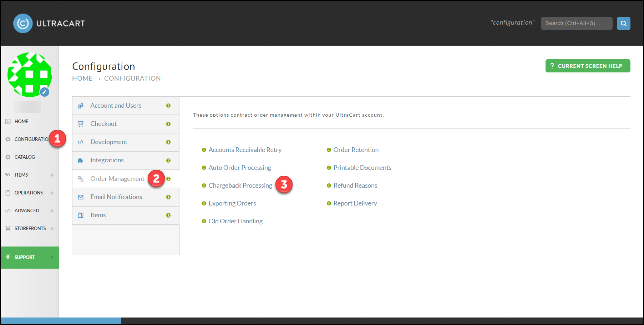644x325 pixels.
Task: Click the info icon next to Items tab
Action: point(168,215)
